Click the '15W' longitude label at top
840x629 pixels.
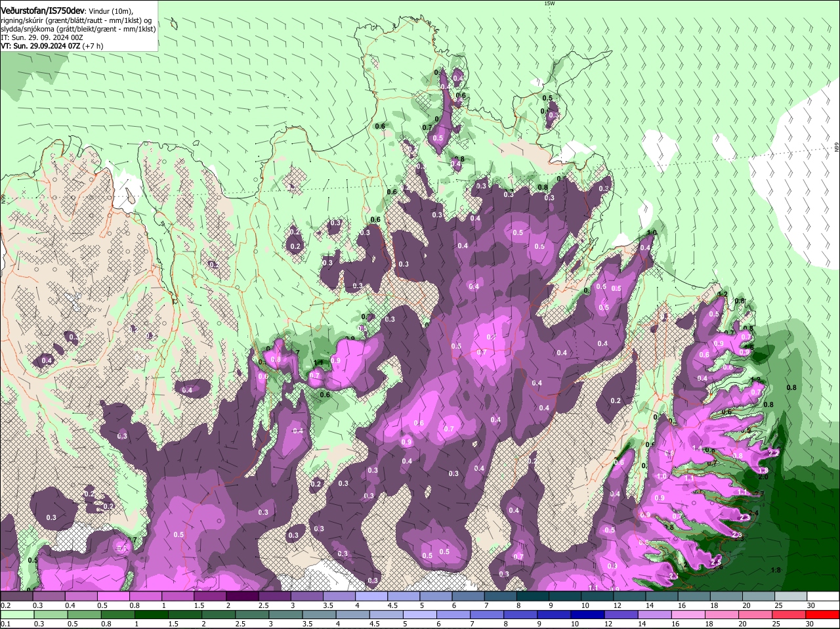(x=549, y=3)
